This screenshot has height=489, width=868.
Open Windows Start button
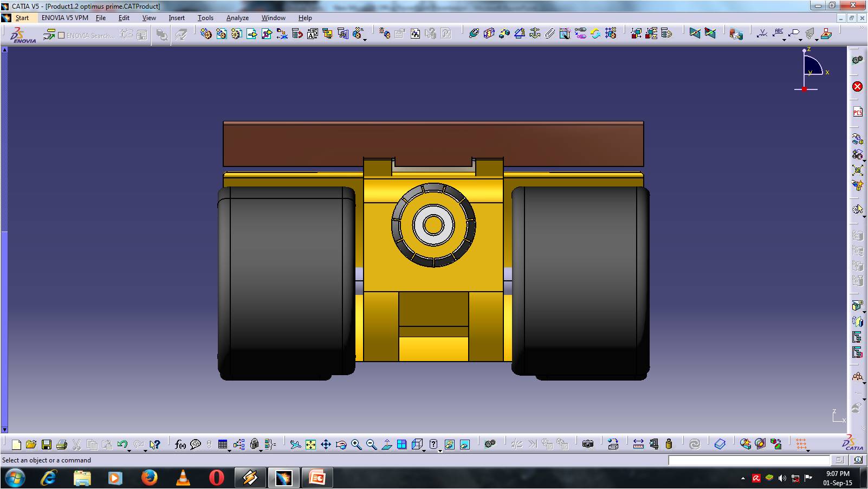tap(15, 478)
